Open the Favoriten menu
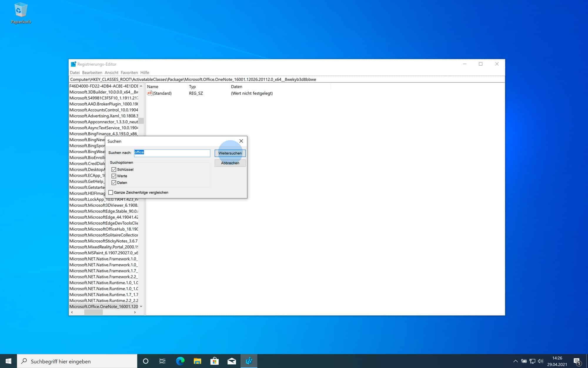Viewport: 588px width, 368px height. pyautogui.click(x=129, y=72)
